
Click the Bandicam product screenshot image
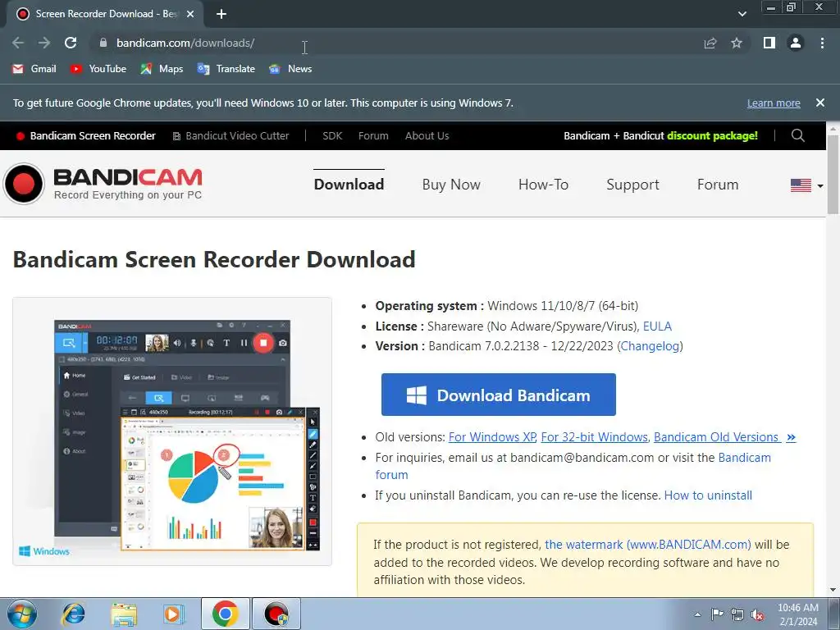tap(172, 431)
